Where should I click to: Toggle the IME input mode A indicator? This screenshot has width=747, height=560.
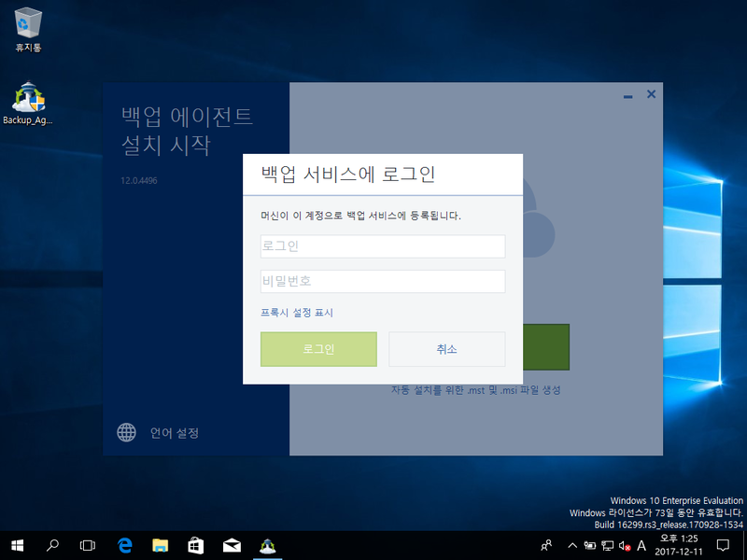641,546
